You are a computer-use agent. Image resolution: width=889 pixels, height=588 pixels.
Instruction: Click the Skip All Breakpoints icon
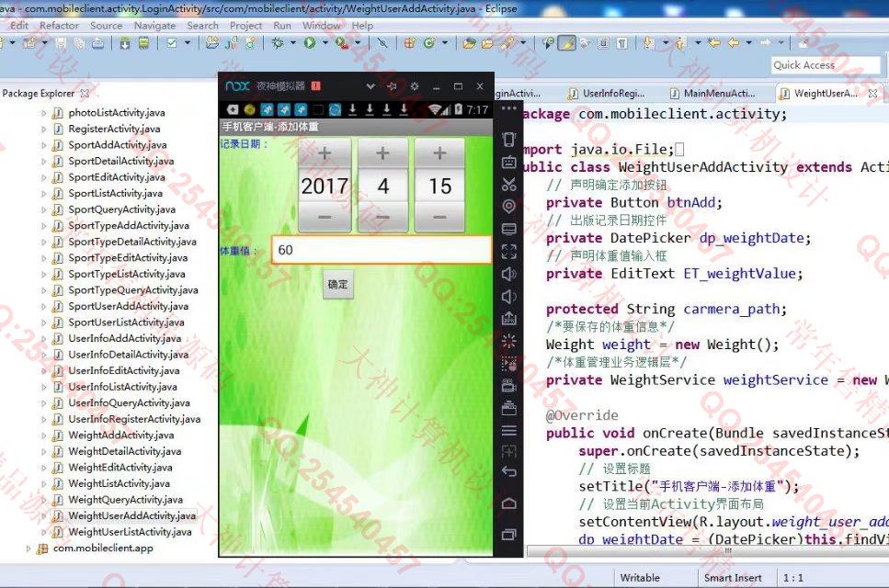(x=382, y=42)
